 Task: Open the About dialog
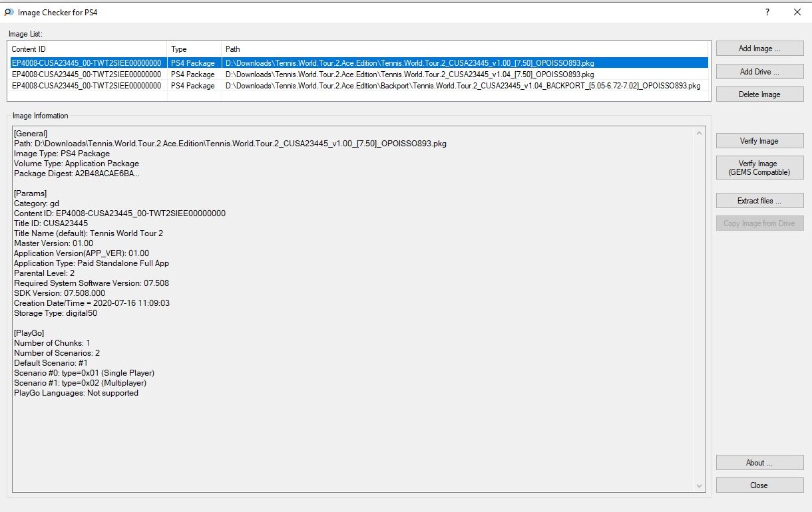[759, 463]
